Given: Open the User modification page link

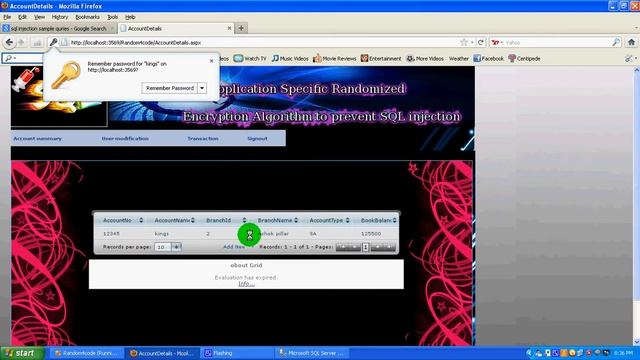Looking at the screenshot, I should click(125, 138).
